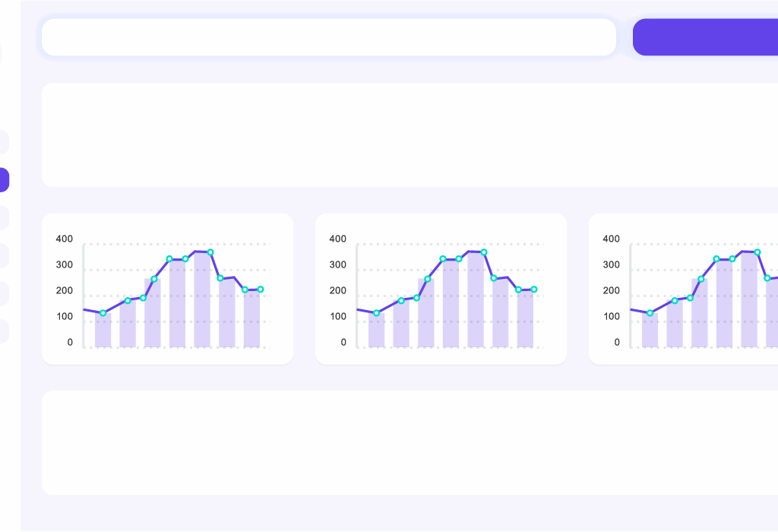Click the first data point in the right chart
778x532 pixels.
coord(650,313)
